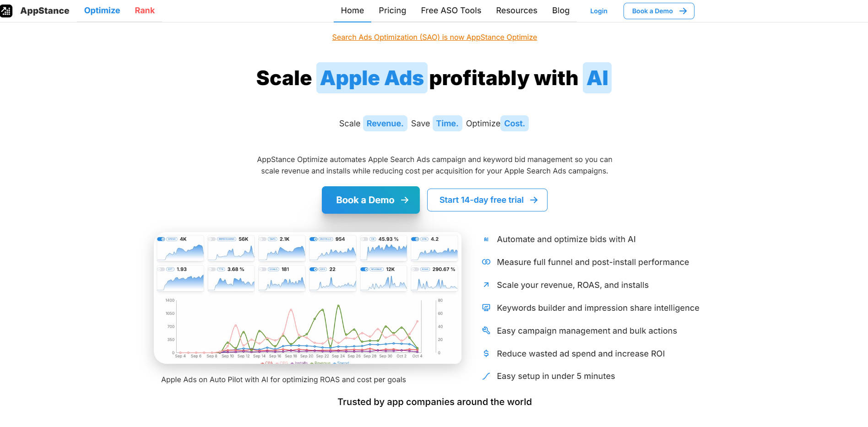
Task: Enable the Impressions metric toggle
Action: click(212, 239)
